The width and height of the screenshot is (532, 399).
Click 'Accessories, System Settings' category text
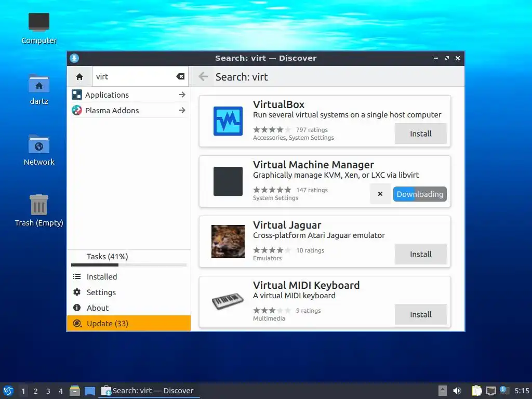pyautogui.click(x=294, y=138)
